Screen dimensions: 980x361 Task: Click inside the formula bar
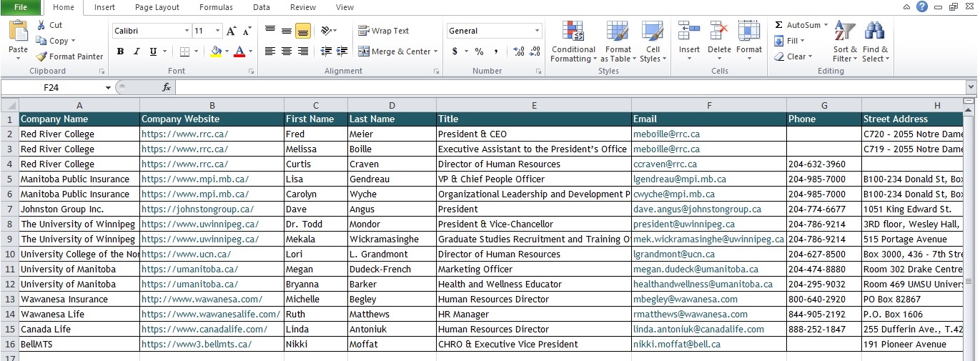(x=570, y=87)
